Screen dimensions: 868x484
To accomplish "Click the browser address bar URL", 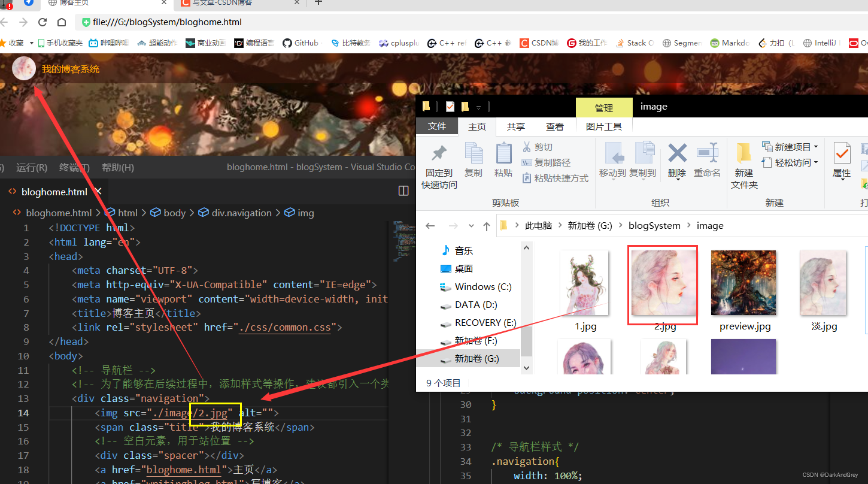I will point(167,22).
